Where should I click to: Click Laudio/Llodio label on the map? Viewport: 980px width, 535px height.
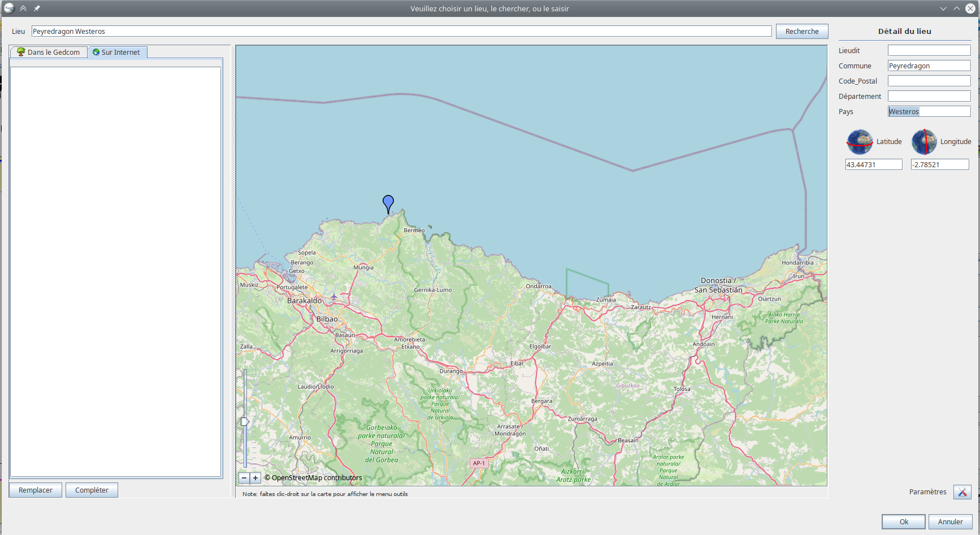pos(315,387)
